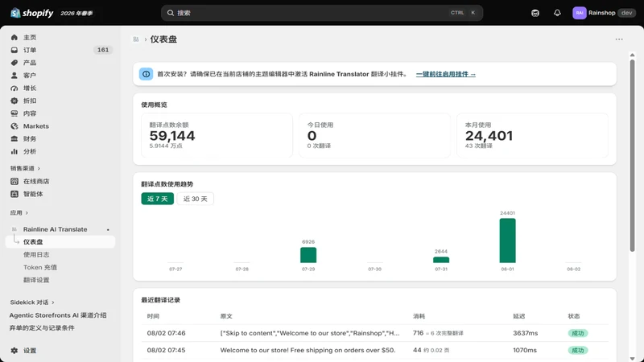The width and height of the screenshot is (644, 362).
Task: Click the Online Store (在线商店) icon
Action: click(x=14, y=182)
